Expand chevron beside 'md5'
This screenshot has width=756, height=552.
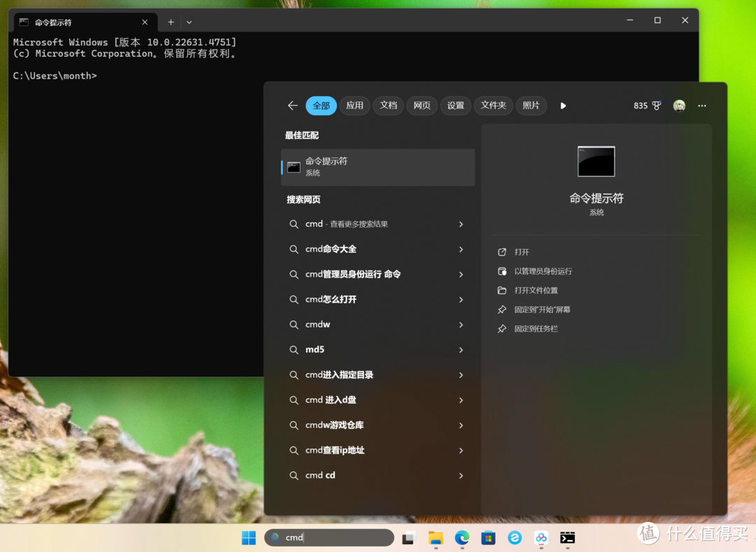coord(461,349)
